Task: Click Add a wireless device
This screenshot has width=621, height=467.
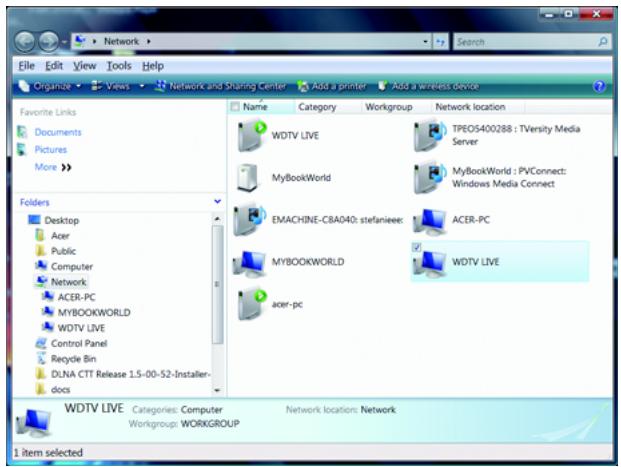Action: tap(429, 86)
